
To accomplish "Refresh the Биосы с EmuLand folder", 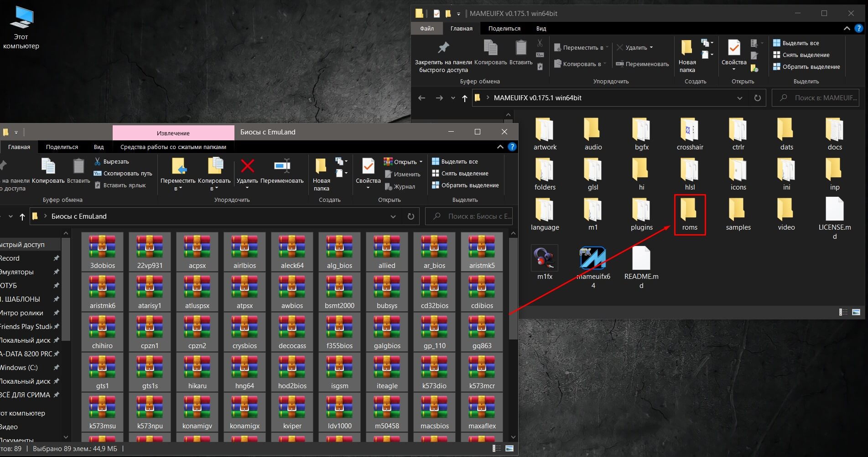I will point(411,216).
